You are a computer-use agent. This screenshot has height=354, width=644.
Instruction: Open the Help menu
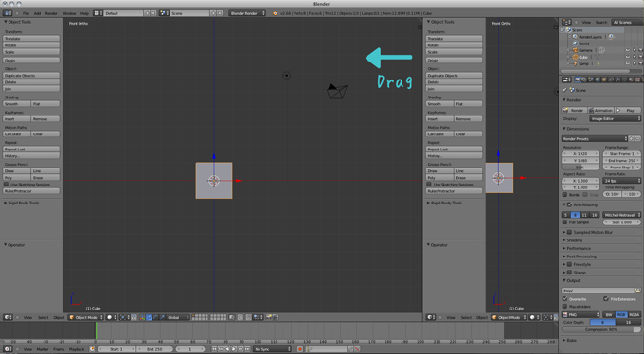(x=84, y=13)
